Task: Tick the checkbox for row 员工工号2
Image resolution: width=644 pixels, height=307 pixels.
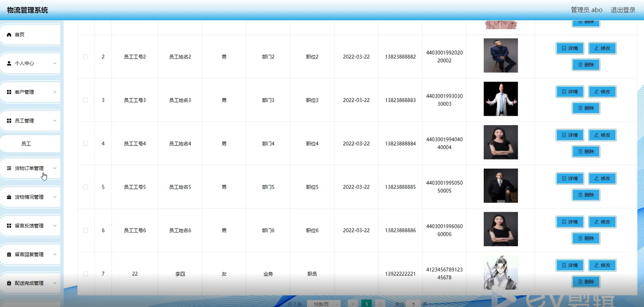Action: click(x=85, y=57)
